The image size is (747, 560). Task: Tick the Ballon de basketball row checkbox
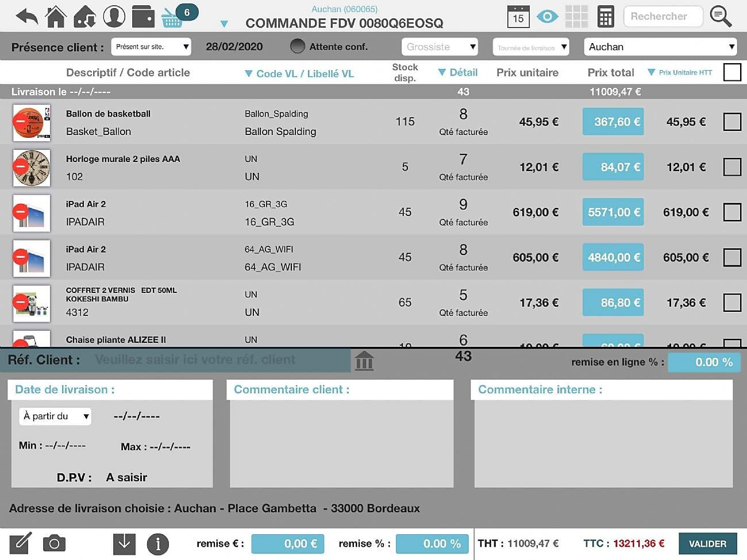[x=732, y=122]
